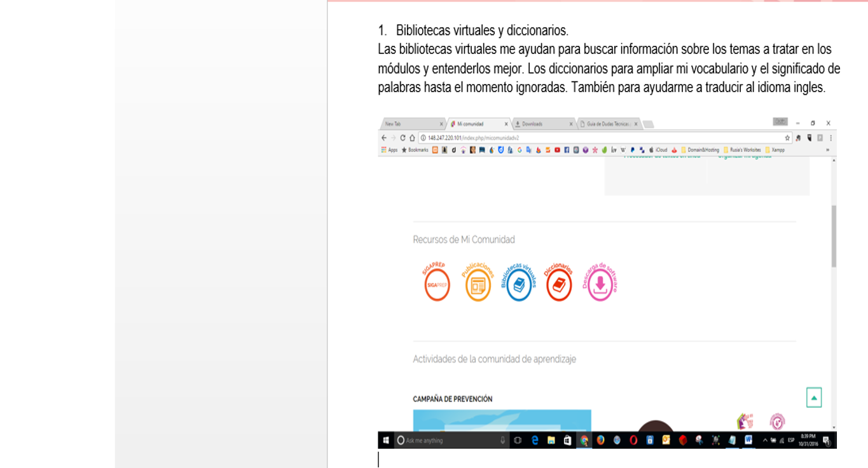Open the iCloud bookmark
This screenshot has height=468, width=868.
click(x=658, y=149)
